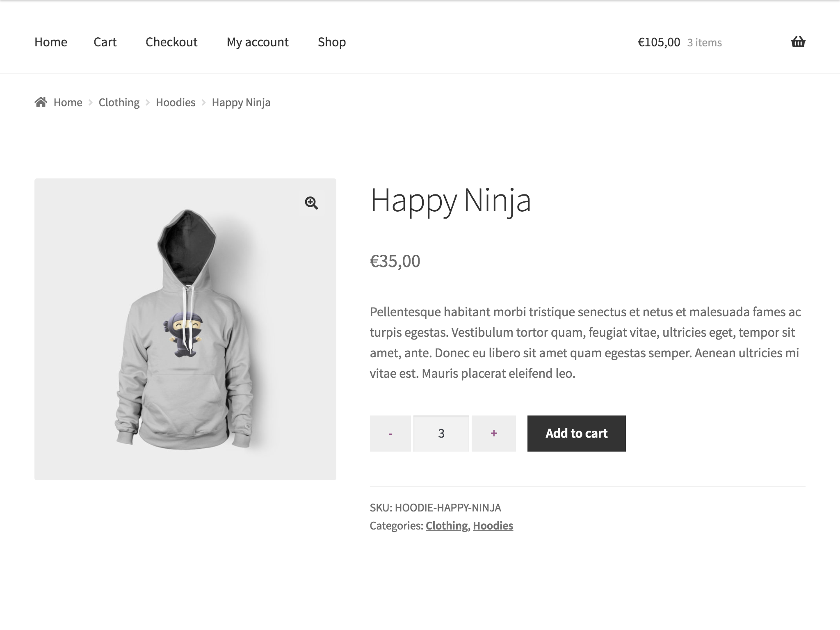
Task: Open the shopping basket icon
Action: pyautogui.click(x=798, y=42)
